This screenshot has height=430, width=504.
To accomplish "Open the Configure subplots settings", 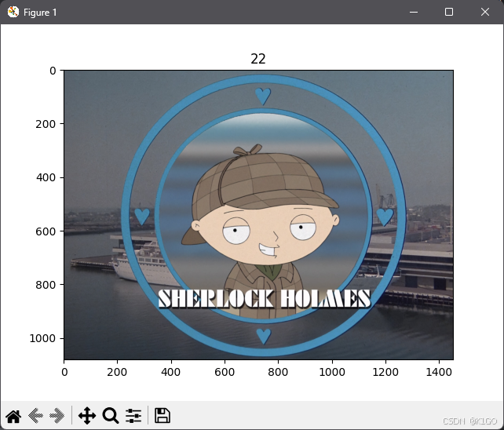I will [133, 416].
